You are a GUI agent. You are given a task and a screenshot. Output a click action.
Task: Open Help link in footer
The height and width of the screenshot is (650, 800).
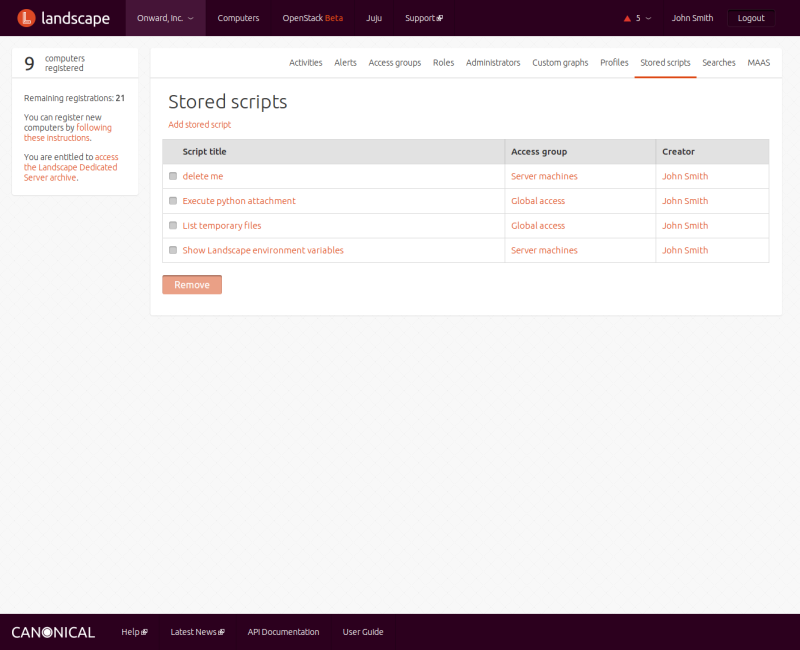pyautogui.click(x=134, y=632)
